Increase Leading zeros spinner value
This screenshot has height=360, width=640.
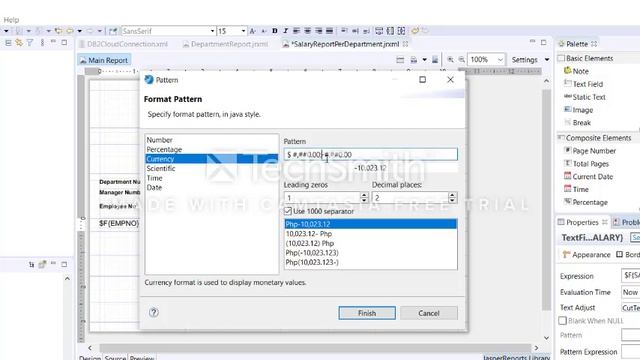pyautogui.click(x=364, y=195)
